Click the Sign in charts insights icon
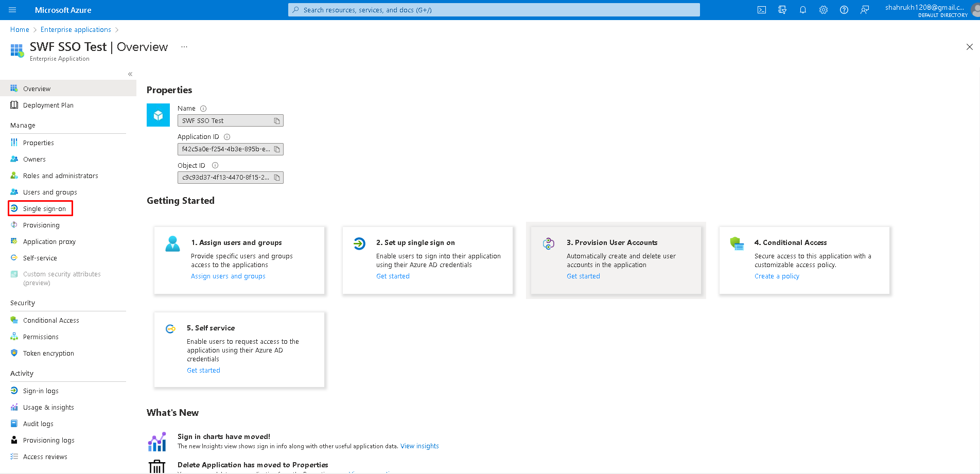The image size is (980, 474). click(x=157, y=442)
